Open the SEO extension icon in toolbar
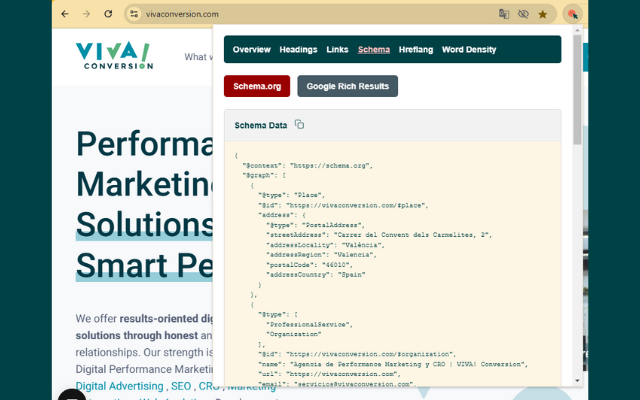 [572, 14]
